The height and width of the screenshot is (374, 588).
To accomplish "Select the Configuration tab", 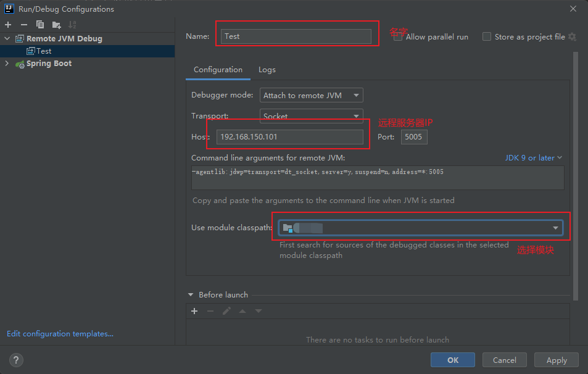I will point(218,70).
